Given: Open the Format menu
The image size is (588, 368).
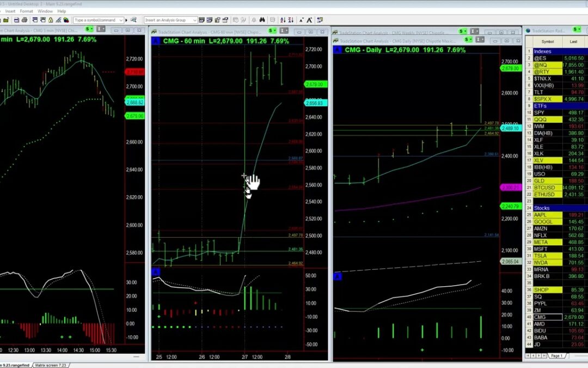Looking at the screenshot, I should coord(26,11).
